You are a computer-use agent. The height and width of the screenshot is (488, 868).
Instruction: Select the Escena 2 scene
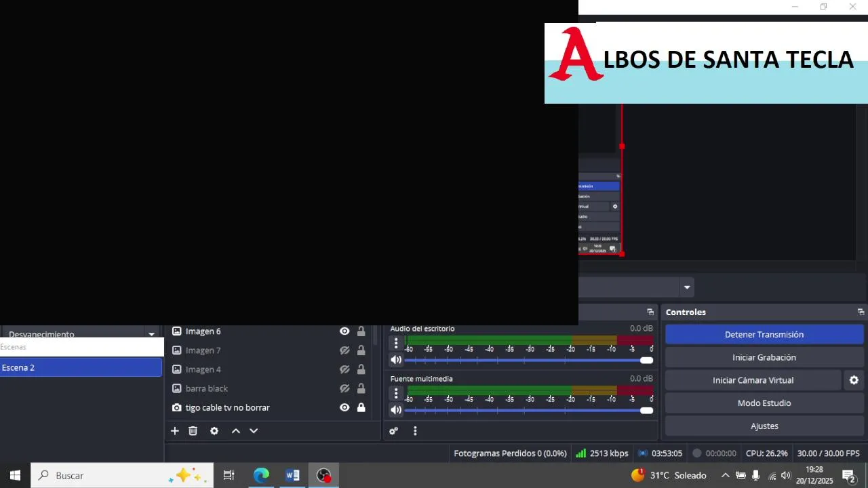81,367
